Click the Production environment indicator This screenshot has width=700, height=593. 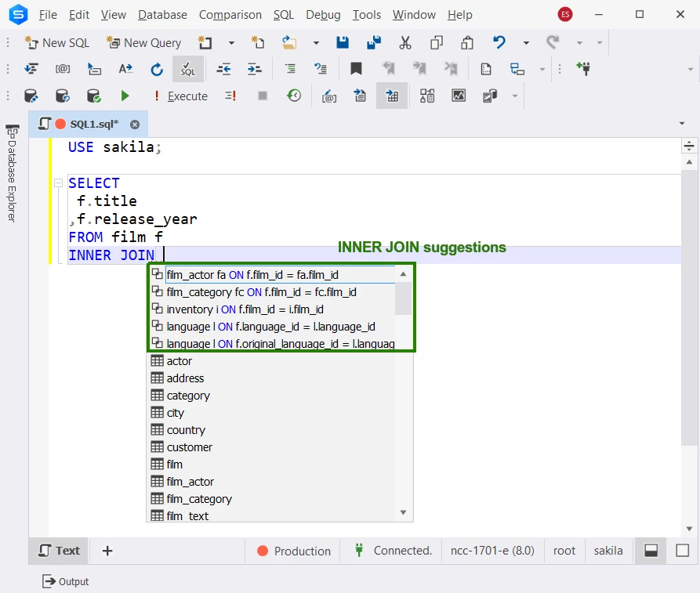pyautogui.click(x=294, y=551)
